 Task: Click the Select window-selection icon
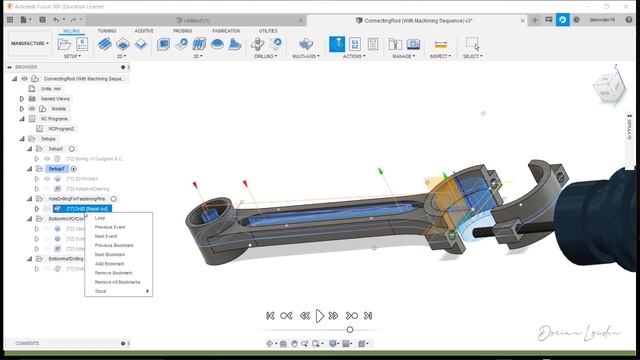click(x=473, y=43)
